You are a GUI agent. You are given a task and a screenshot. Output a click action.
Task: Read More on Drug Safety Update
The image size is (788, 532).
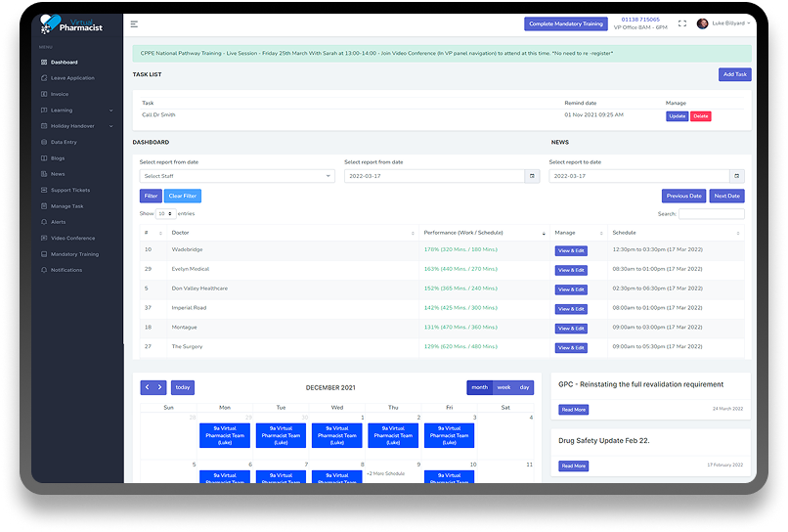click(574, 465)
